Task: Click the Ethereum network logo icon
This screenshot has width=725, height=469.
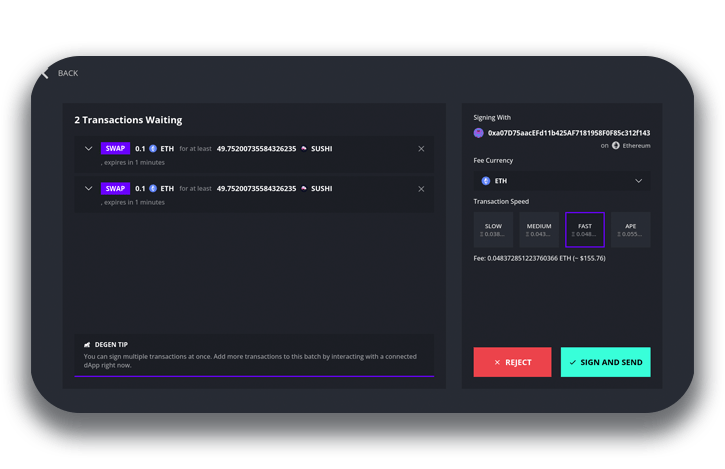Action: (x=616, y=145)
